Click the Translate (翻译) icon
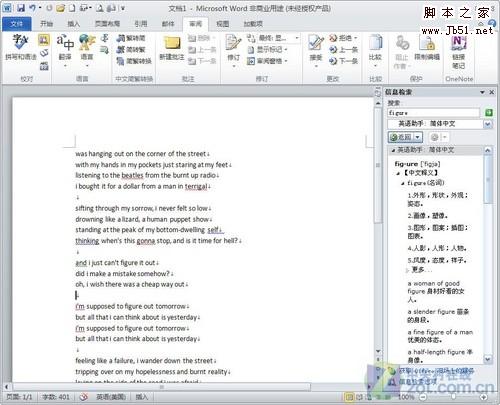 pyautogui.click(x=65, y=42)
